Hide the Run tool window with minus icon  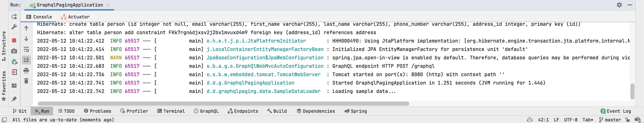pos(630,5)
